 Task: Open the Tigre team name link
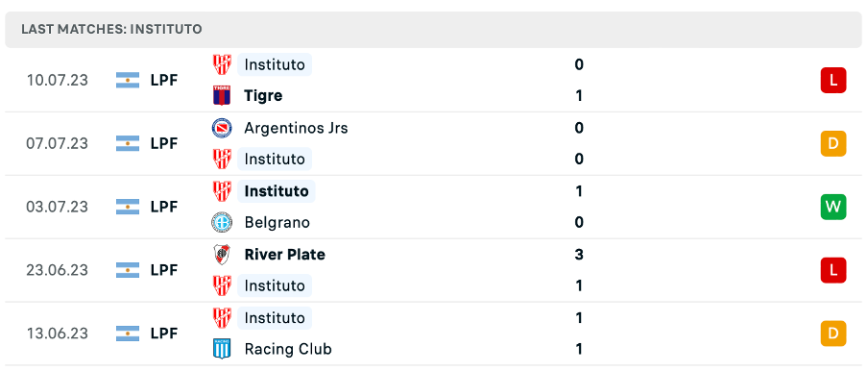[x=263, y=96]
